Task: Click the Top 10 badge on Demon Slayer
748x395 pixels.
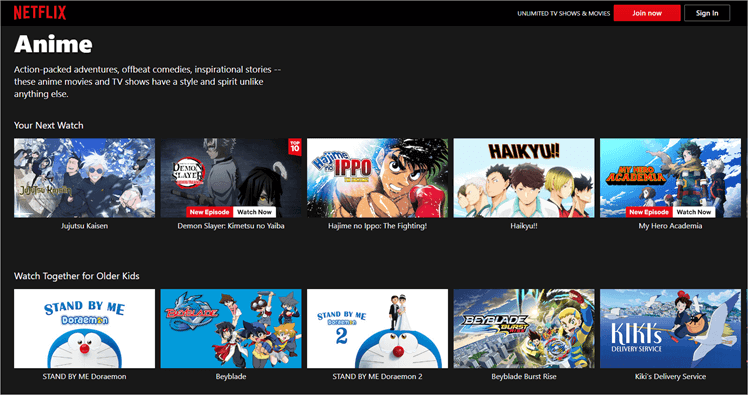Action: click(295, 146)
